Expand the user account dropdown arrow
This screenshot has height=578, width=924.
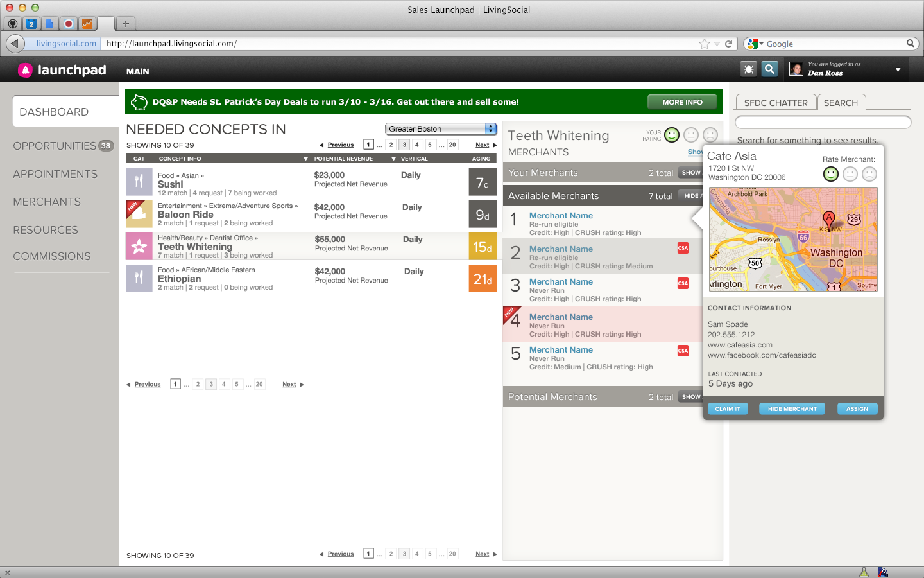click(898, 69)
